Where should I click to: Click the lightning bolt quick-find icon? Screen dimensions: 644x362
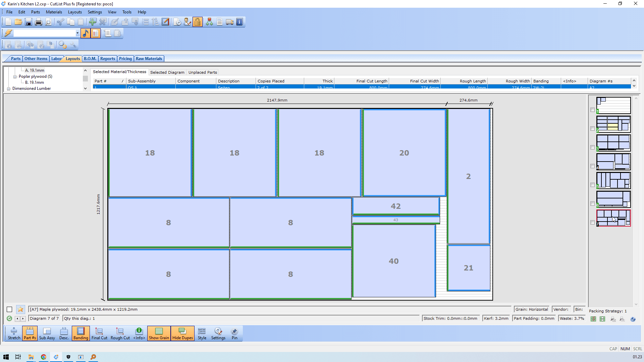click(x=8, y=33)
